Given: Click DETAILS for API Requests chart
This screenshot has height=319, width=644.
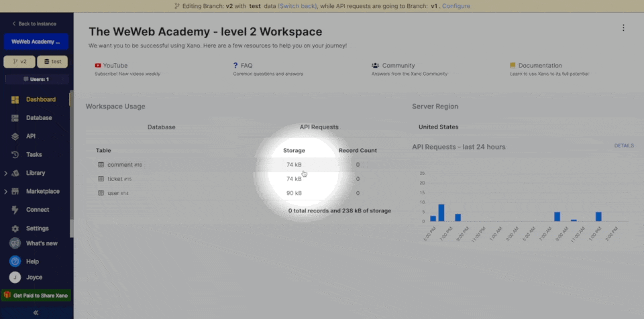Looking at the screenshot, I should (623, 145).
